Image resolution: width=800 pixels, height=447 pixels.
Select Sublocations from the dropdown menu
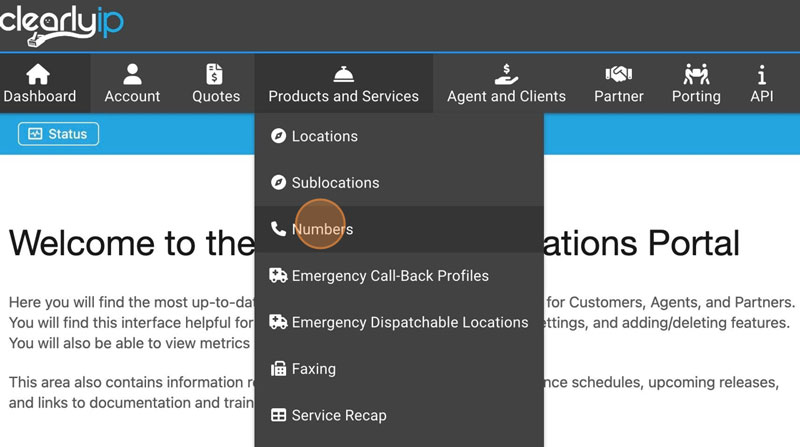[x=335, y=183]
